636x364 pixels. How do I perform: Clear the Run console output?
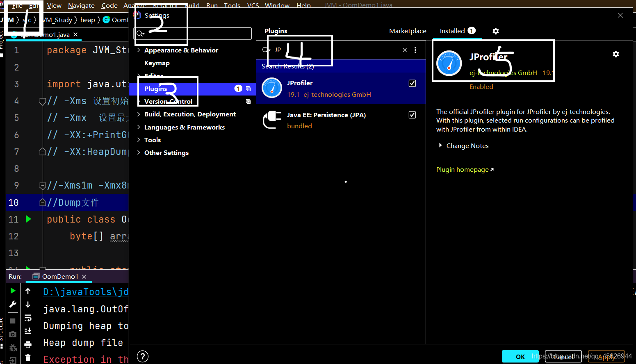(28, 357)
